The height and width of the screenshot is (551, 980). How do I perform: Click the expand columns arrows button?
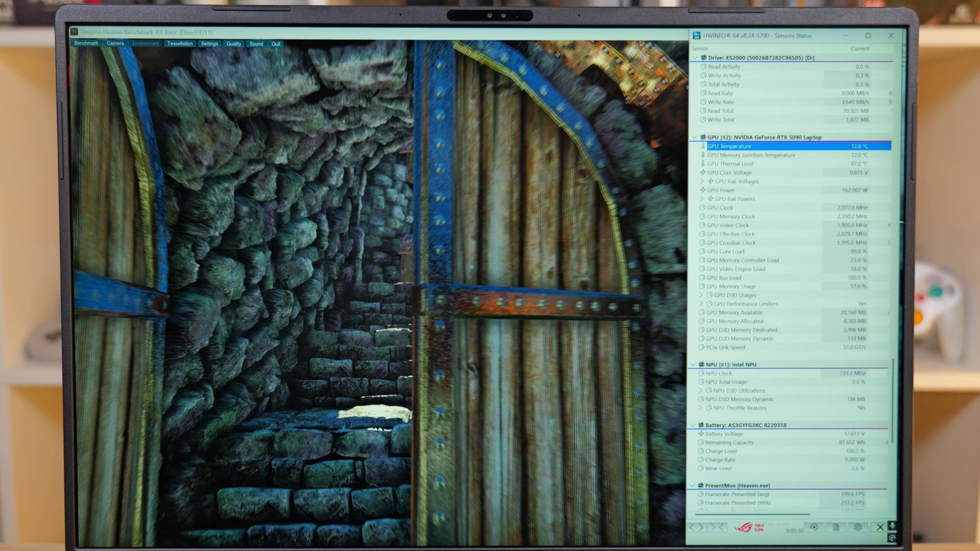pos(696,527)
